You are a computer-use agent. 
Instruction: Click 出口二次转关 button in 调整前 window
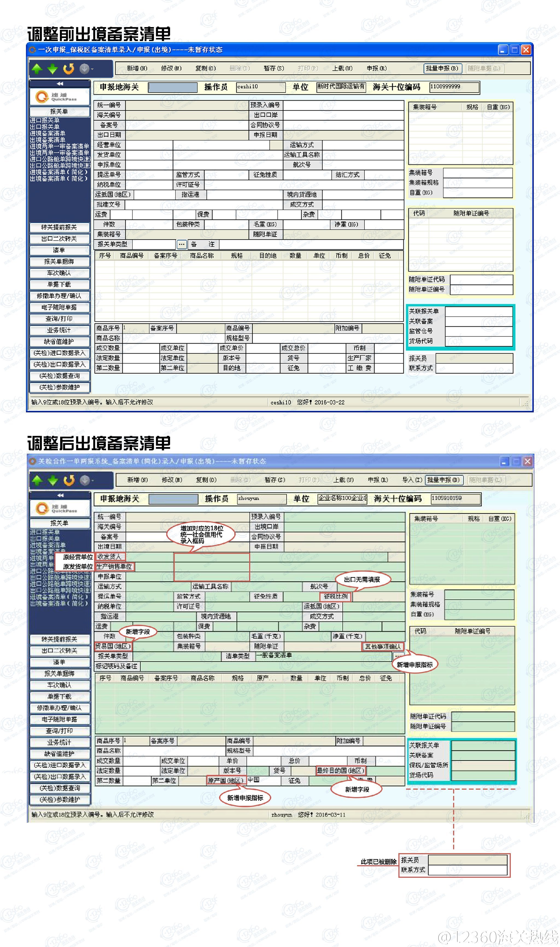(x=60, y=239)
